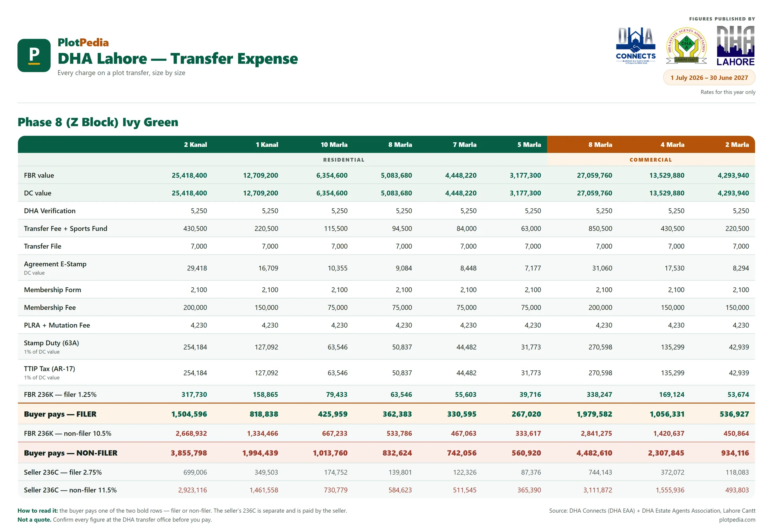This screenshot has height=532, width=773.
Task: Click the Stamp Duty (63A) row label
Action: click(x=51, y=343)
